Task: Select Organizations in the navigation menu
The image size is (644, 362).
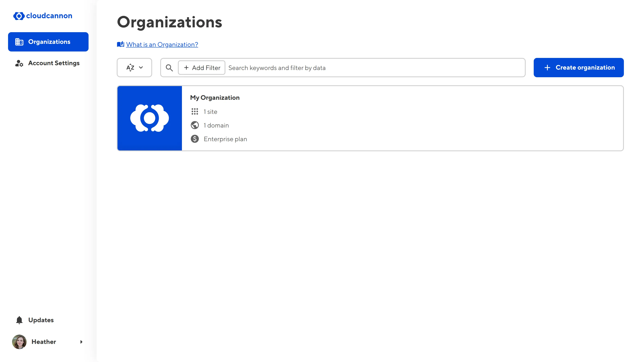Action: (x=49, y=42)
